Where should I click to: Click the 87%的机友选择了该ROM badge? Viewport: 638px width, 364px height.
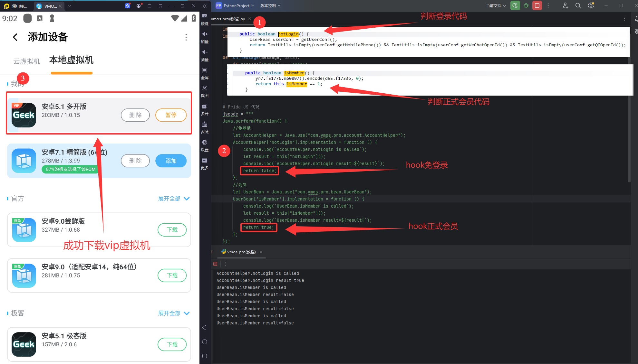(71, 169)
